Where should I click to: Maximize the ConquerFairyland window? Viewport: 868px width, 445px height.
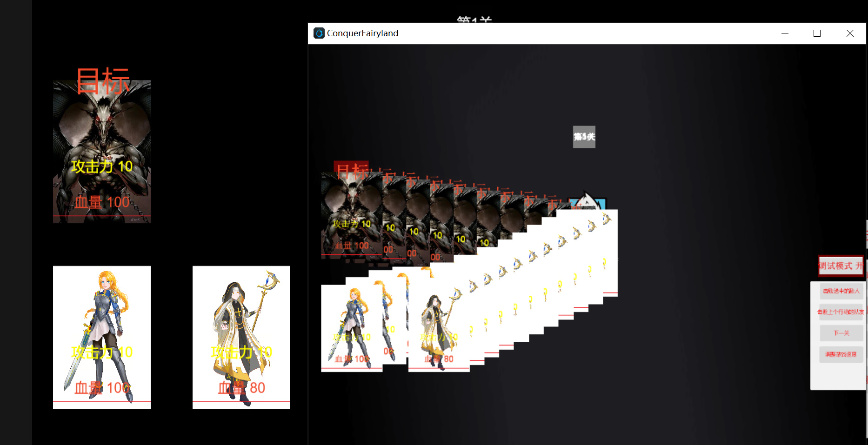click(x=817, y=33)
